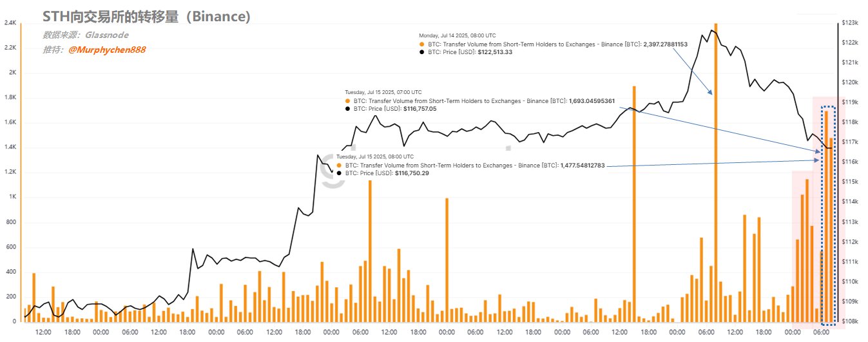This screenshot has height=342, width=868.
Task: Click orange dot in Jul 15 07:00 tooltip
Action: point(347,101)
